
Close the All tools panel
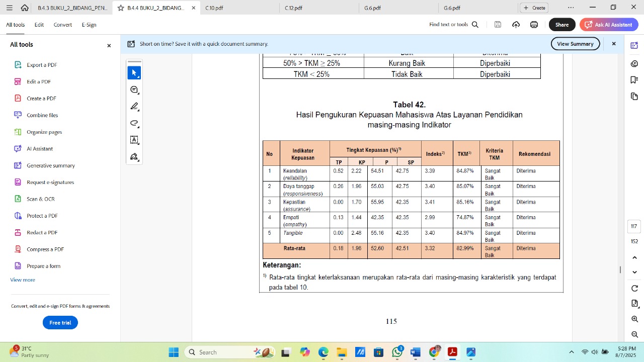tap(109, 45)
